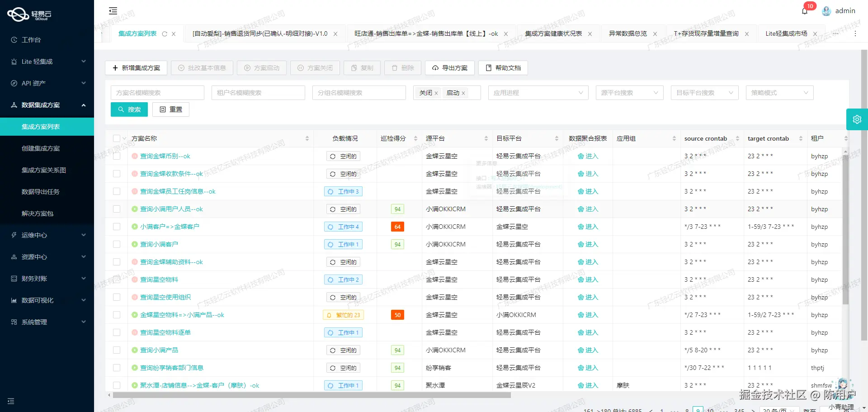Open the 应用进程 dropdown
Viewport: 868px width, 412px height.
(x=538, y=93)
